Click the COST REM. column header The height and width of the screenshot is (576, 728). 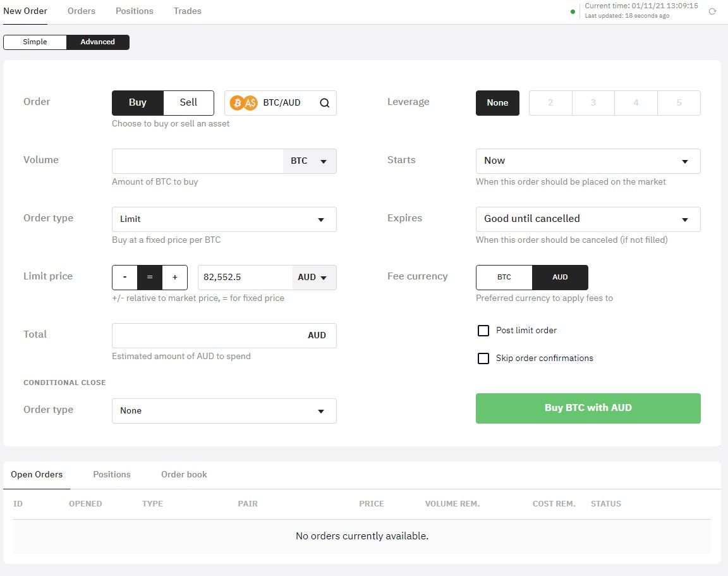(x=554, y=503)
